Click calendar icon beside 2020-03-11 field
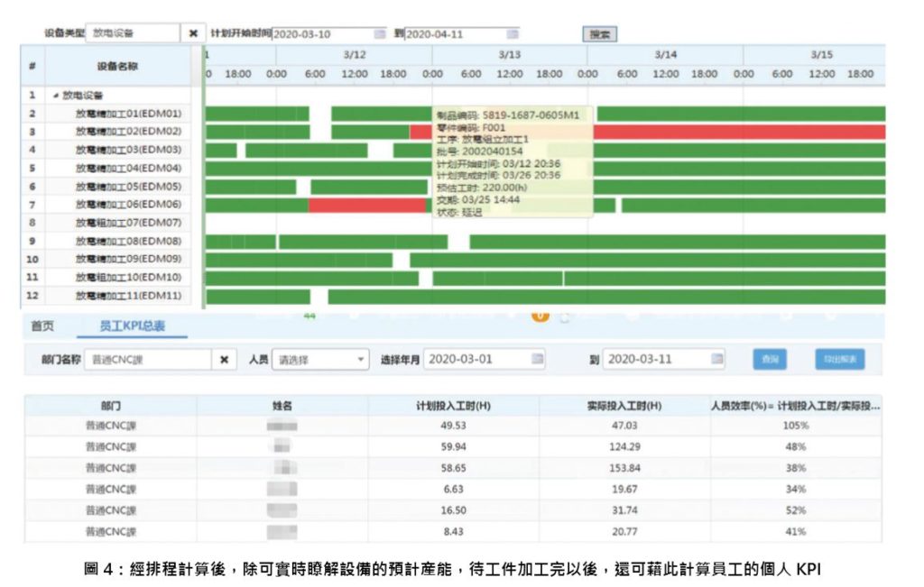This screenshot has height=587, width=924. pos(716,359)
